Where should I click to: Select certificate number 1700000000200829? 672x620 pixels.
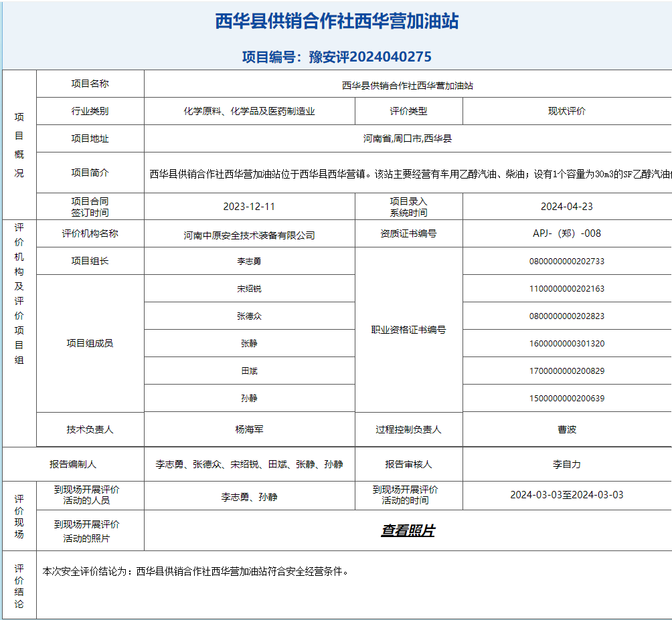(x=567, y=371)
